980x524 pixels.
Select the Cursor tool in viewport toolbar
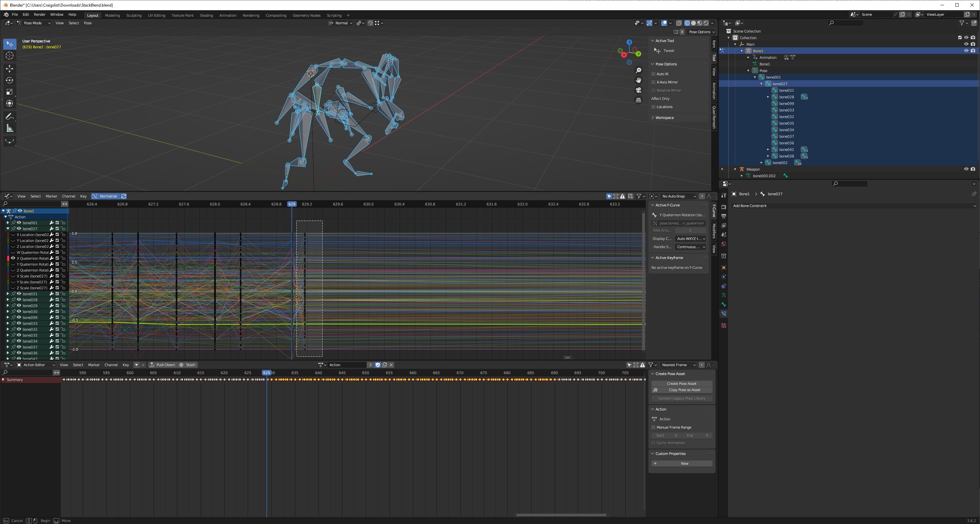coord(10,56)
